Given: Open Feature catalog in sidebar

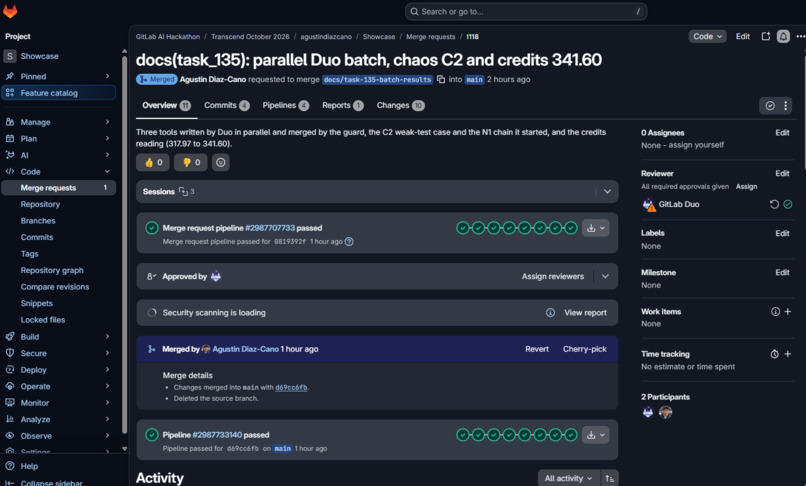Looking at the screenshot, I should tap(59, 93).
